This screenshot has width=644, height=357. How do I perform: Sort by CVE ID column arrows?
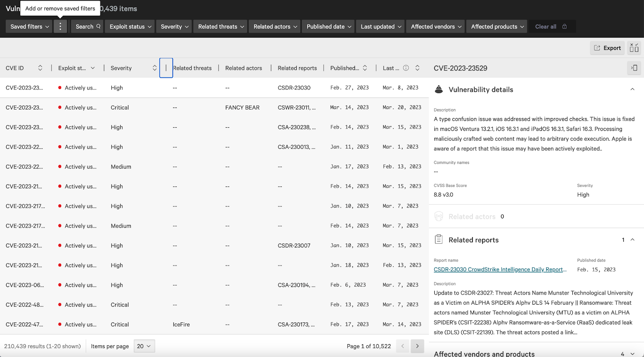(40, 68)
